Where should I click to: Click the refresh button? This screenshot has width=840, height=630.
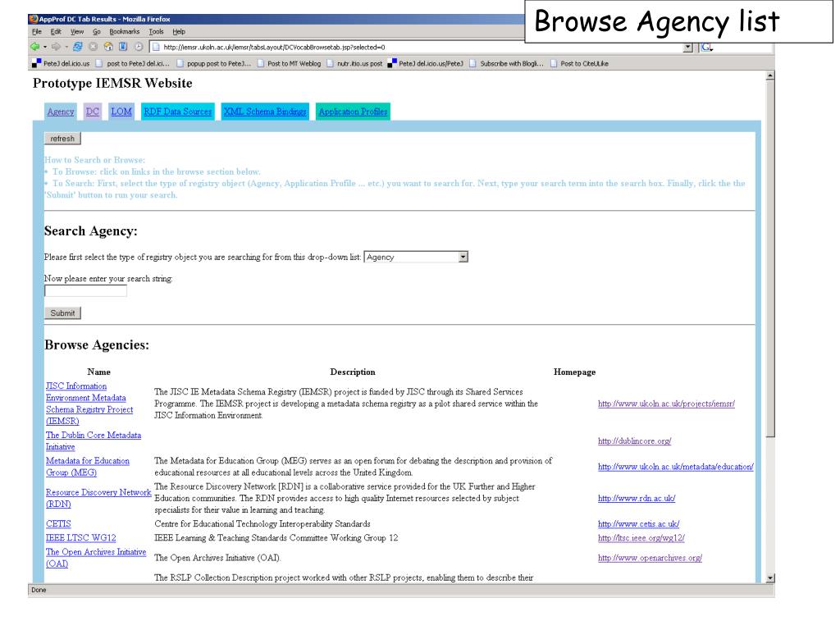click(62, 139)
